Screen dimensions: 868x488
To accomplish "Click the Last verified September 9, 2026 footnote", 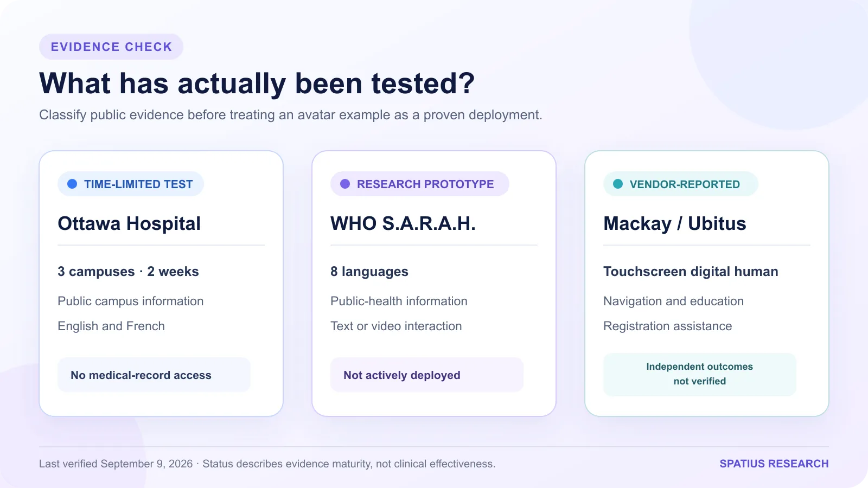I will (116, 464).
